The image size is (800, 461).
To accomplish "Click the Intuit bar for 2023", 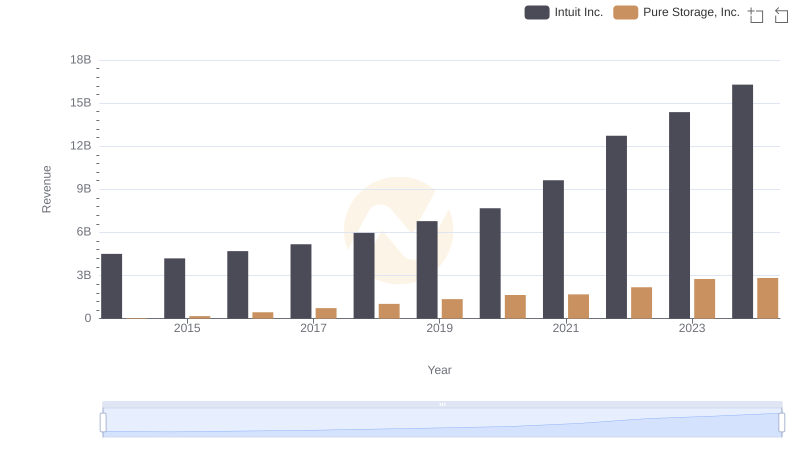I will pos(680,215).
